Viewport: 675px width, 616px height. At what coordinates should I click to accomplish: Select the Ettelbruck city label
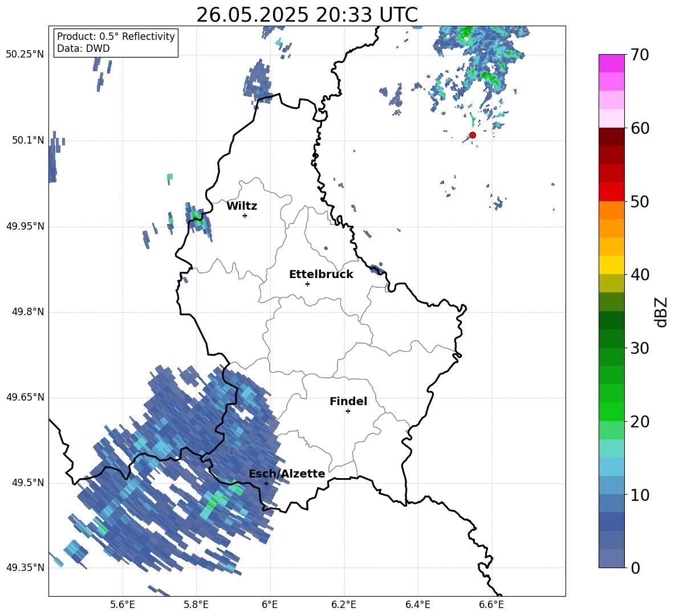pos(321,275)
